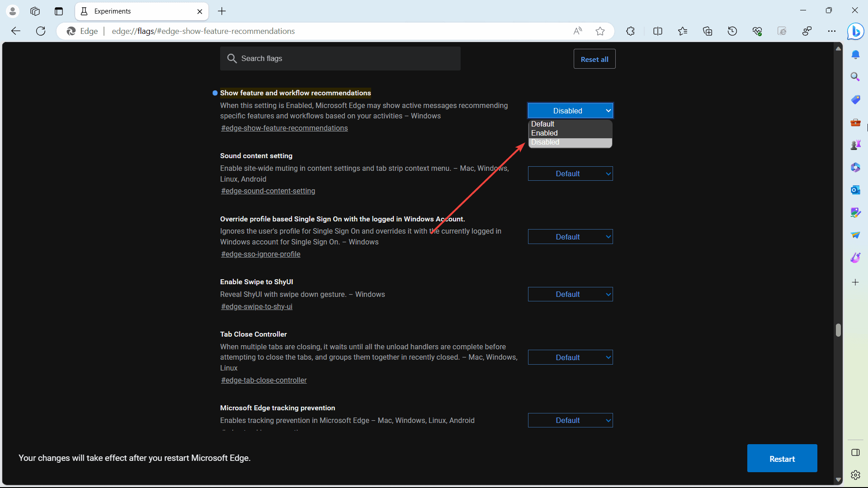Viewport: 868px width, 488px height.
Task: Open the sidebar Games chess icon
Action: pyautogui.click(x=855, y=145)
